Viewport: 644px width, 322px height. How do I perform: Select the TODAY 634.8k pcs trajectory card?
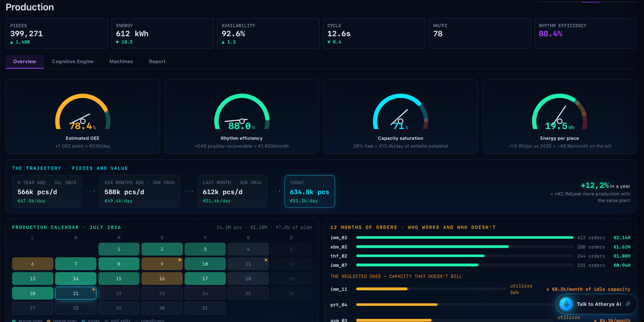coord(310,191)
